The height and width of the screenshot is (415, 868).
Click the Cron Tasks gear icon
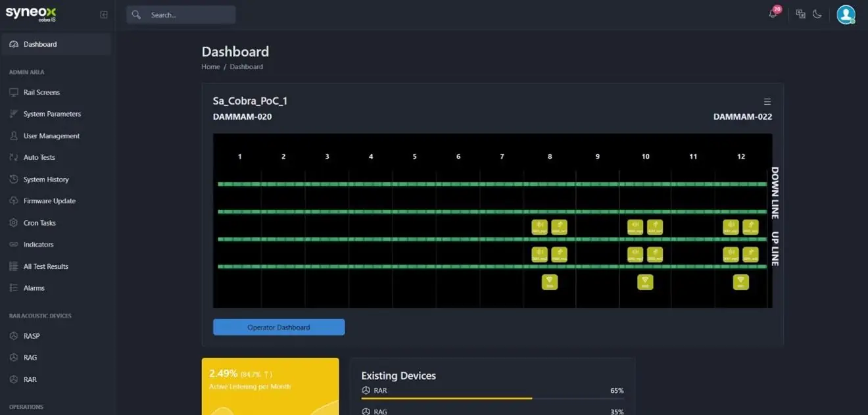click(14, 223)
